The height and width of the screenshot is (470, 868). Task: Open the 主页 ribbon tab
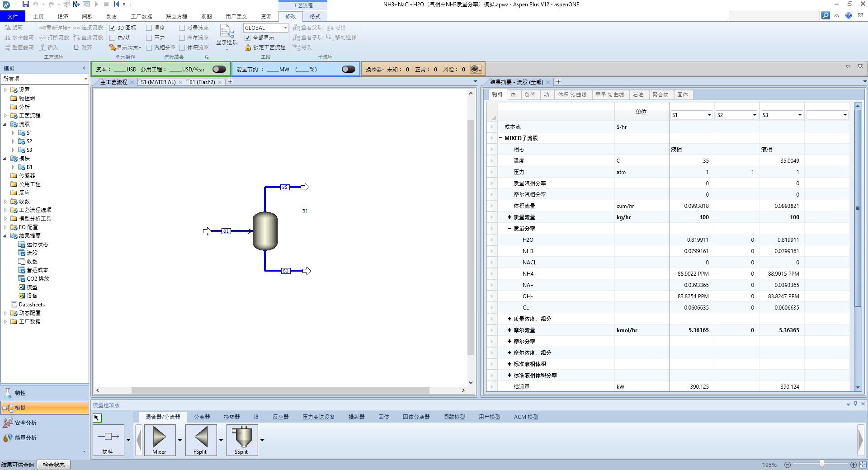[x=38, y=16]
